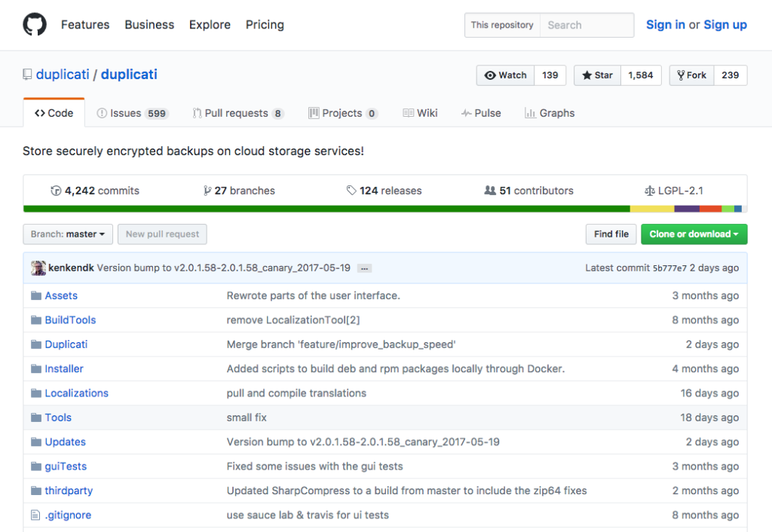Expand the commit message ellipsis
Screen dimensions: 772x532
[x=364, y=269]
